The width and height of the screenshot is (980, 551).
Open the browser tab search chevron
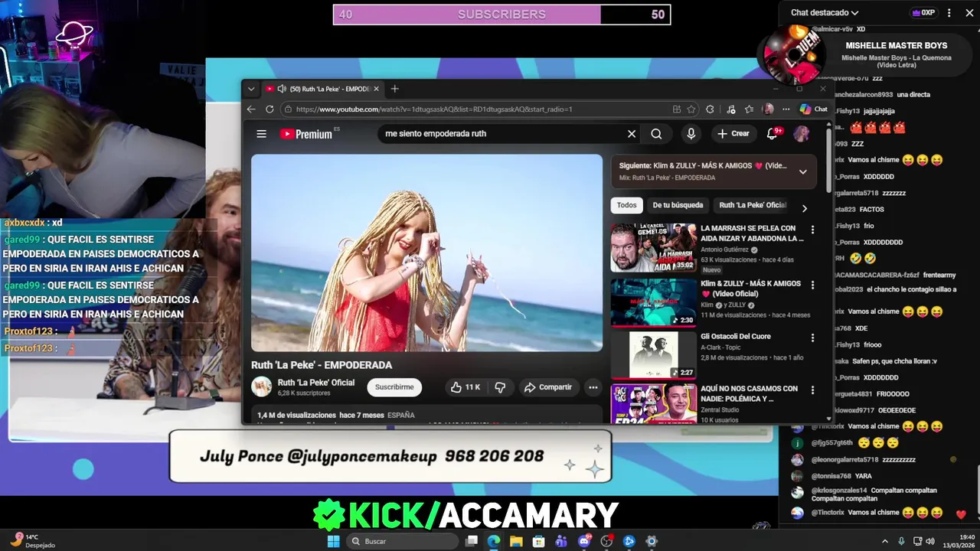[x=250, y=89]
